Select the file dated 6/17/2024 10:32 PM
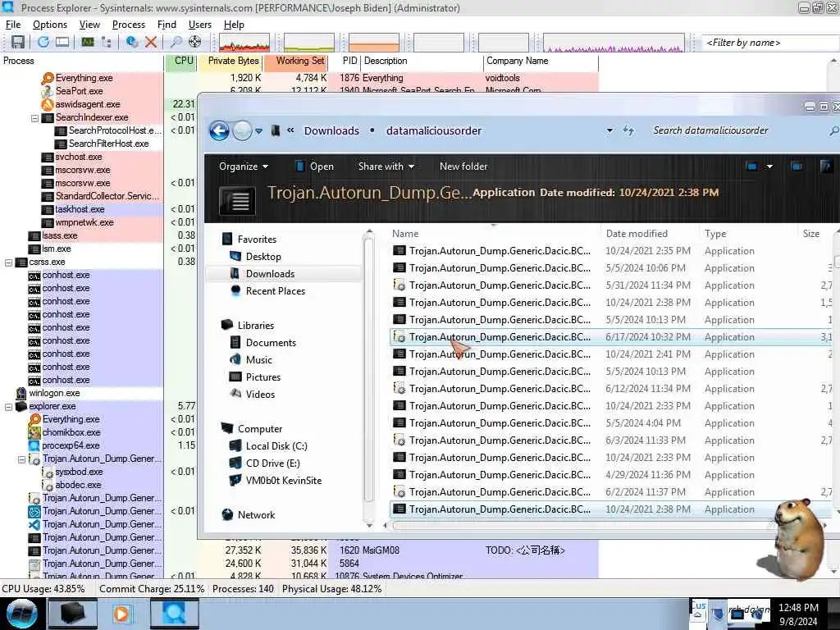 tap(610, 337)
